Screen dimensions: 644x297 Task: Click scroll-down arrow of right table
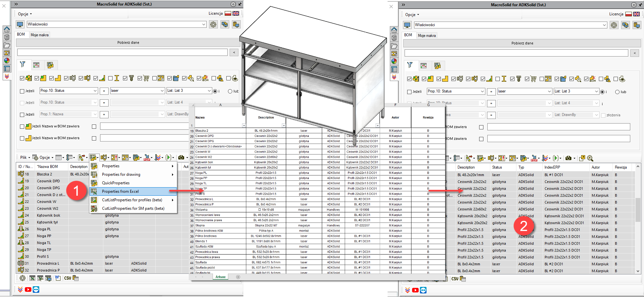point(638,271)
